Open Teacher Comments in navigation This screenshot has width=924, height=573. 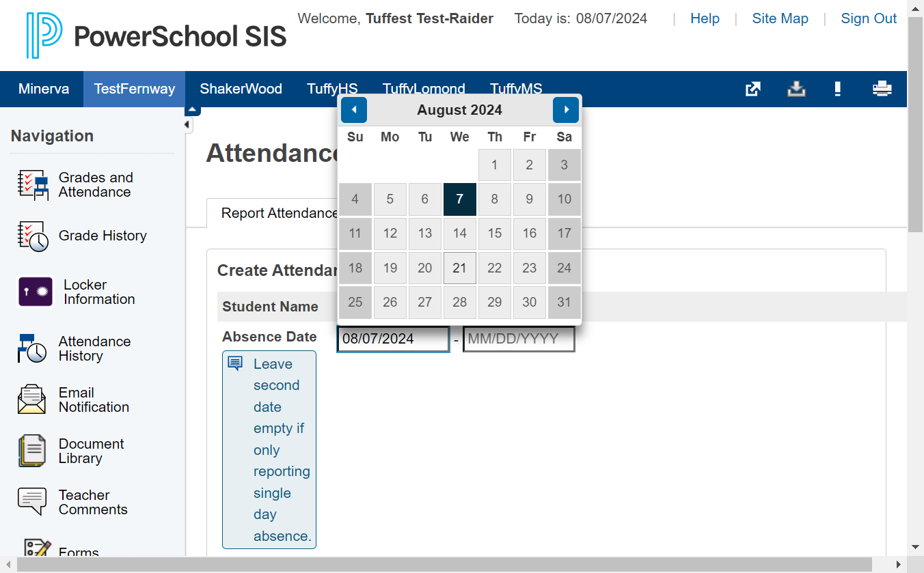point(72,502)
